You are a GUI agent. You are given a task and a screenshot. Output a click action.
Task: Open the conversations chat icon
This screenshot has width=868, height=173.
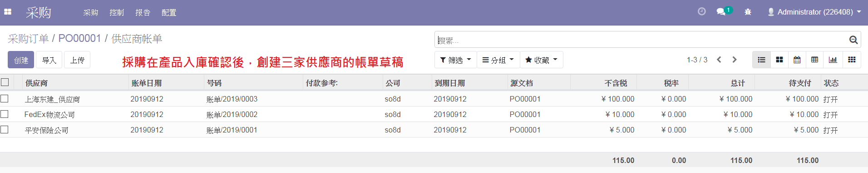721,12
